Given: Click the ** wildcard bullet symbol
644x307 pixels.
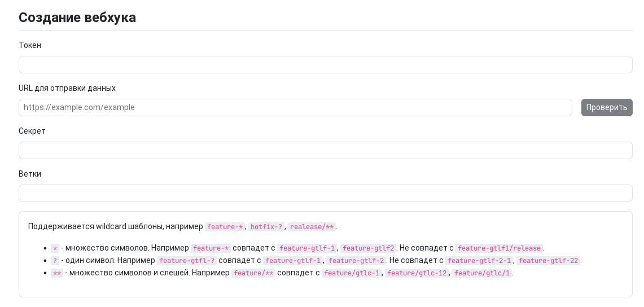Looking at the screenshot, I should coord(56,273).
